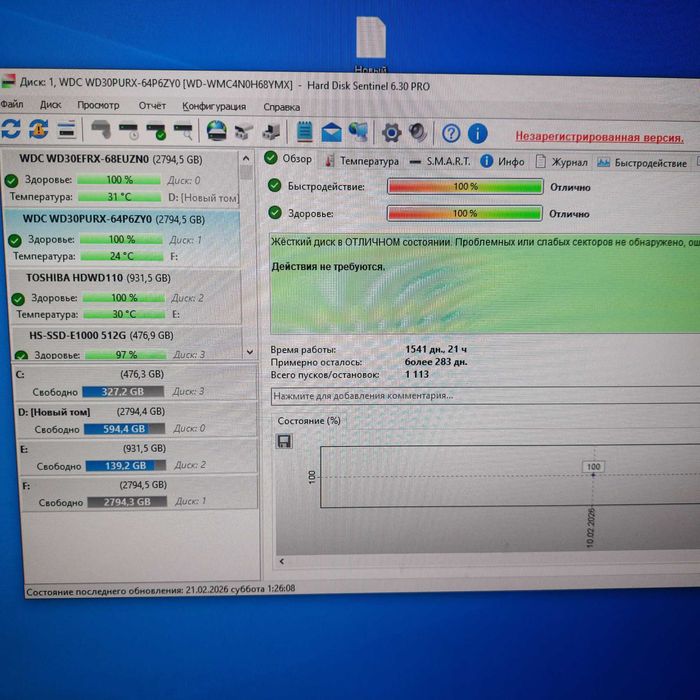The image size is (700, 700).
Task: Open the blue notepad report icon
Action: (x=305, y=132)
